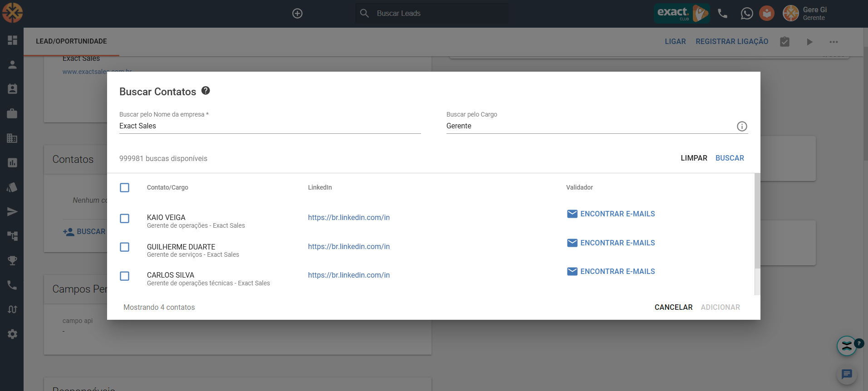Open the dashboard grid icon in sidebar
Screen dimensions: 868x391
tap(12, 40)
